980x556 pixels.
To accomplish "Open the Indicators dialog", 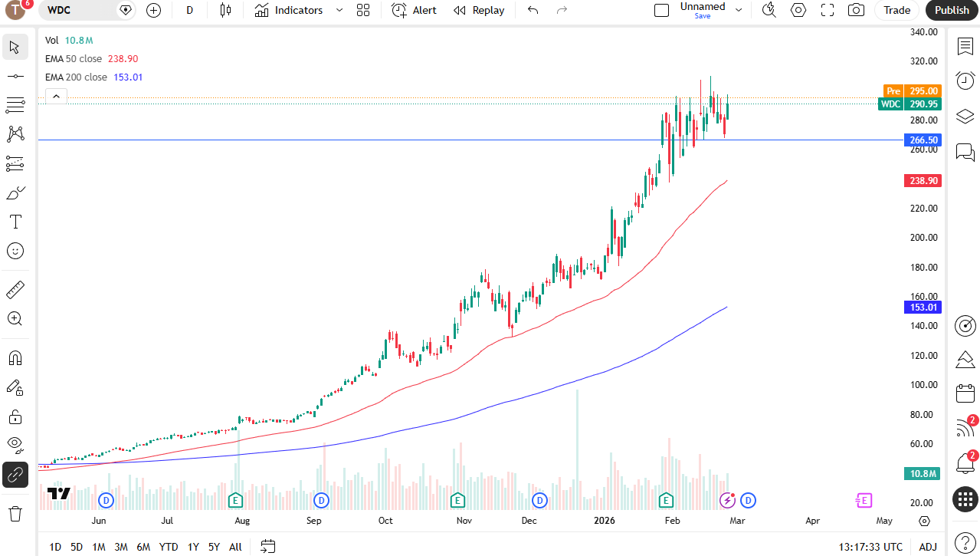I will coord(289,10).
